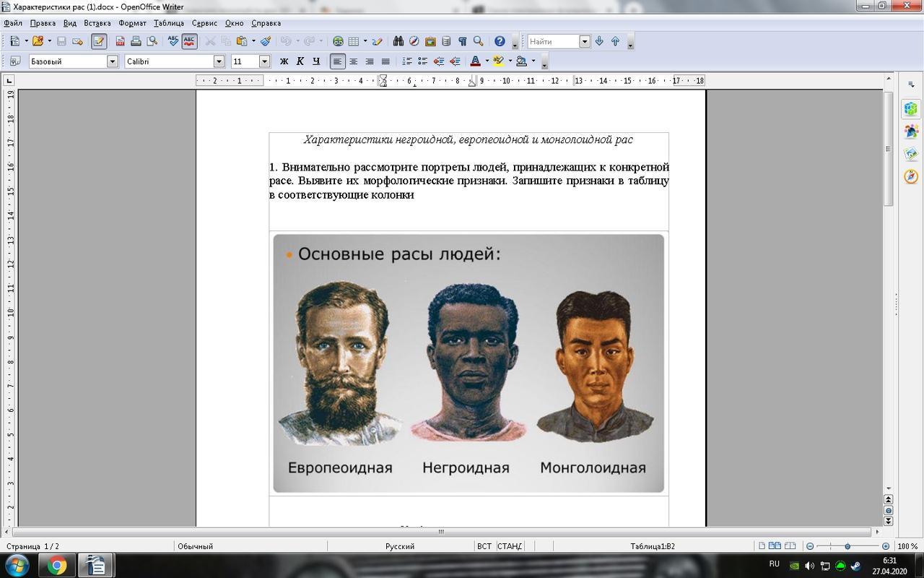Click in the Найти search field
Image resolution: width=924 pixels, height=578 pixels.
pyautogui.click(x=553, y=41)
